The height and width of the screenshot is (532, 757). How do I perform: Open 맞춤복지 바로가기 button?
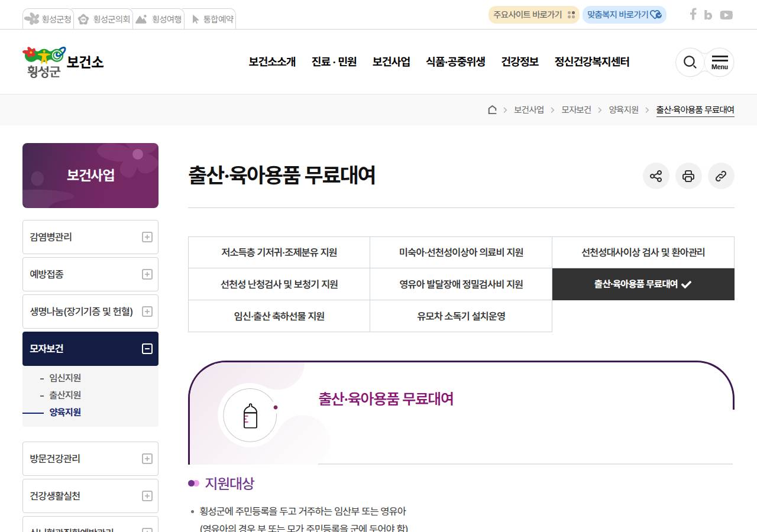tap(625, 15)
